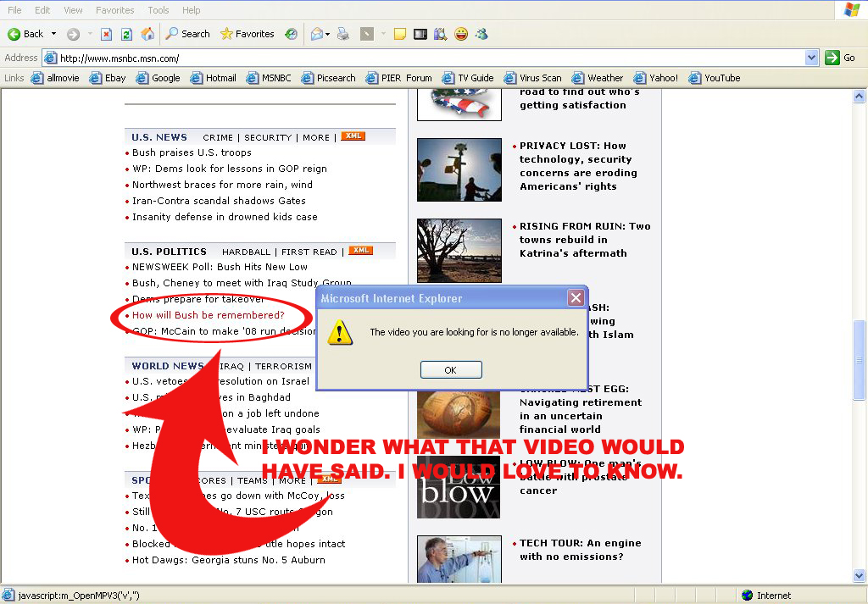Open the Tools menu
The image size is (868, 604).
point(159,10)
